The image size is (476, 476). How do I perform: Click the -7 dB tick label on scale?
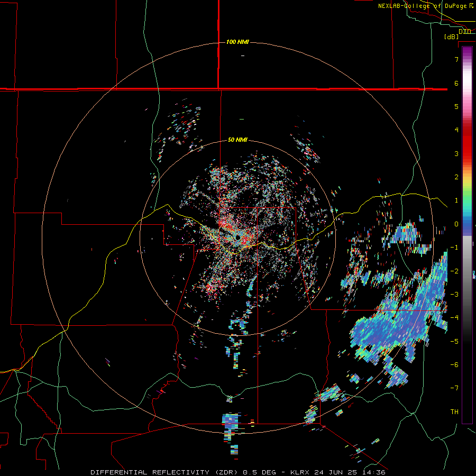(454, 388)
